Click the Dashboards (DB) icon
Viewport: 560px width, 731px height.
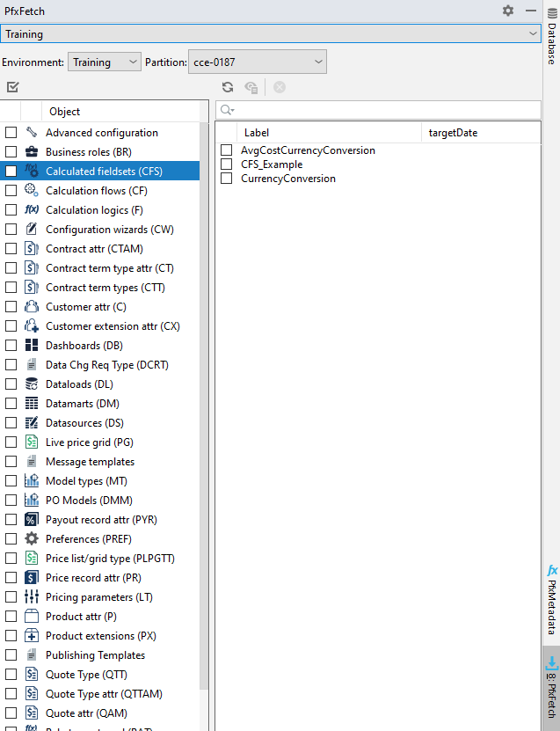pos(32,346)
